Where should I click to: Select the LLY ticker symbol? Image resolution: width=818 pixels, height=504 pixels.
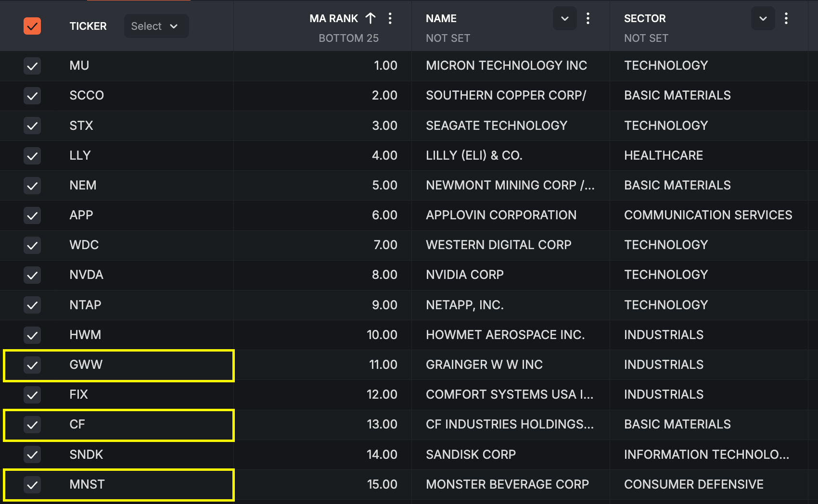click(80, 155)
